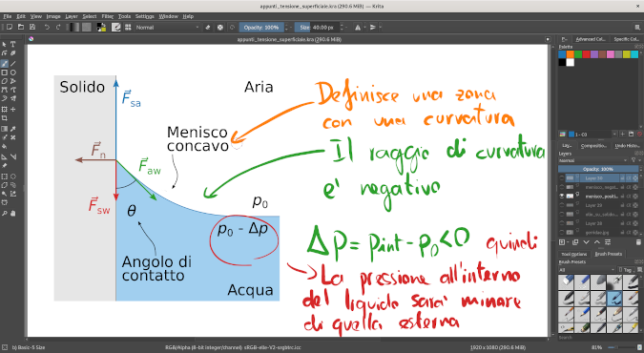Click the delete layer trash icon
The image size is (644, 353).
tap(638, 242)
